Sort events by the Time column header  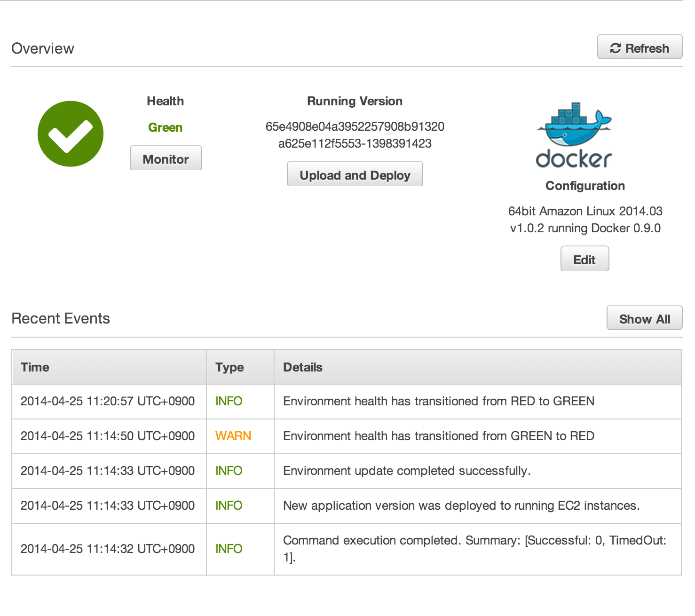[35, 367]
